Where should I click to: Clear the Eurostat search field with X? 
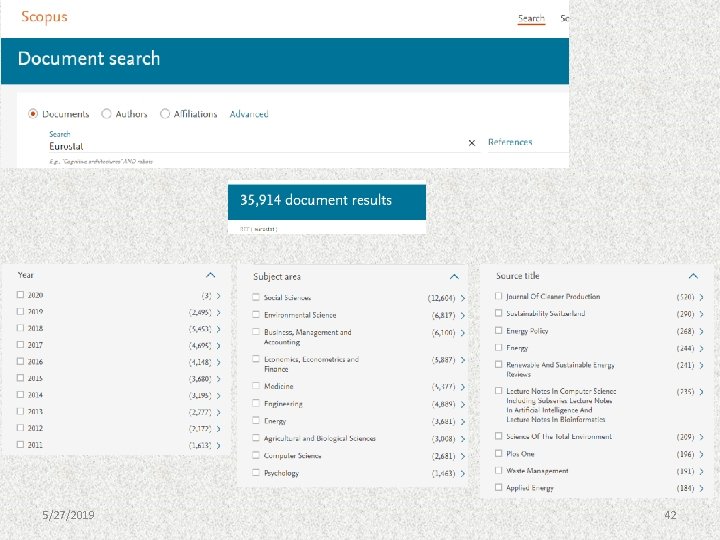point(472,143)
